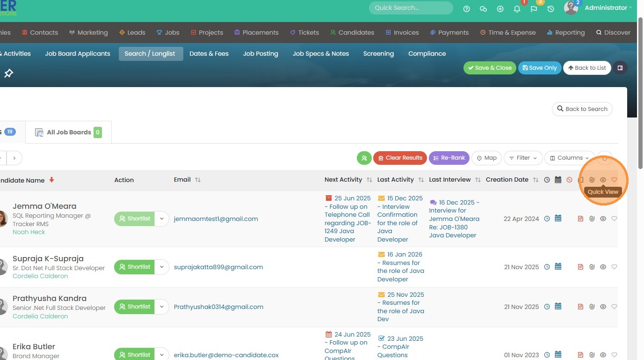Favorite Jemma O'Meara with the heart icon
The width and height of the screenshot is (644, 360).
614,219
